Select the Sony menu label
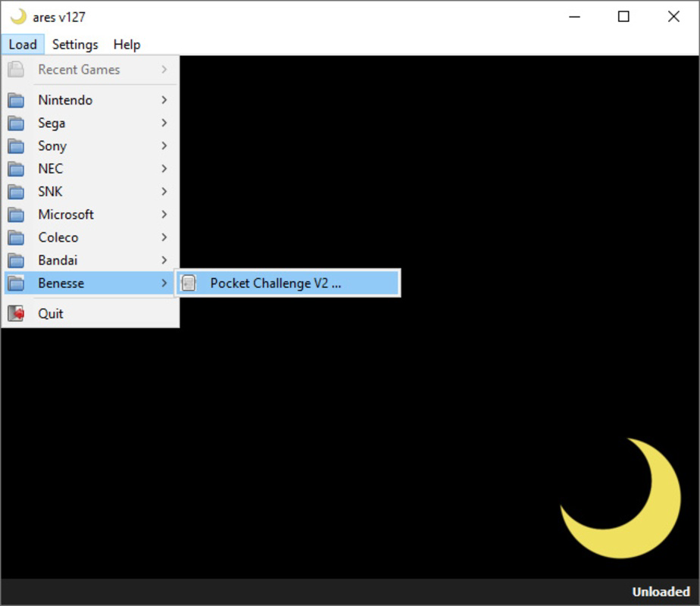 [52, 146]
